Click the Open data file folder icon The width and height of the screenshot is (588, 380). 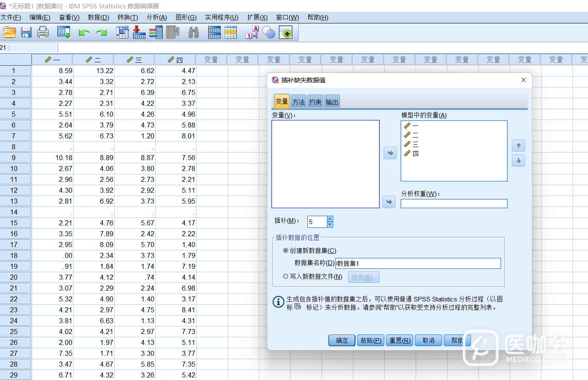9,32
